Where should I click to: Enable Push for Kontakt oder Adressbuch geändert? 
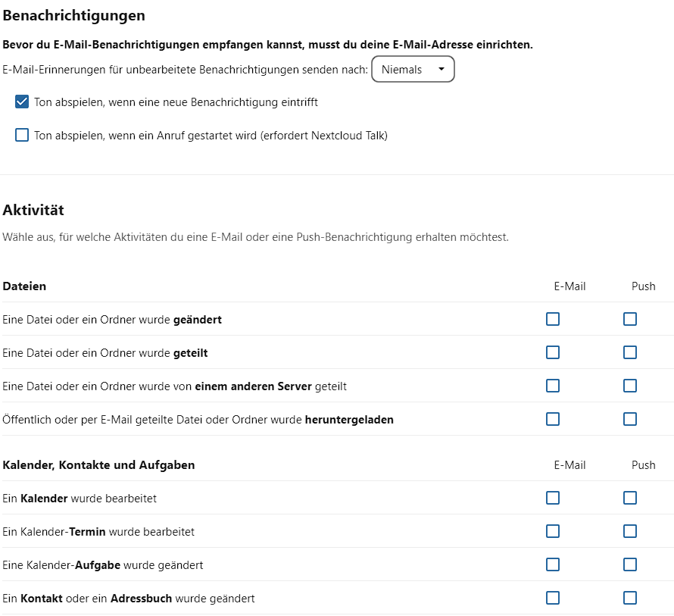tap(630, 599)
